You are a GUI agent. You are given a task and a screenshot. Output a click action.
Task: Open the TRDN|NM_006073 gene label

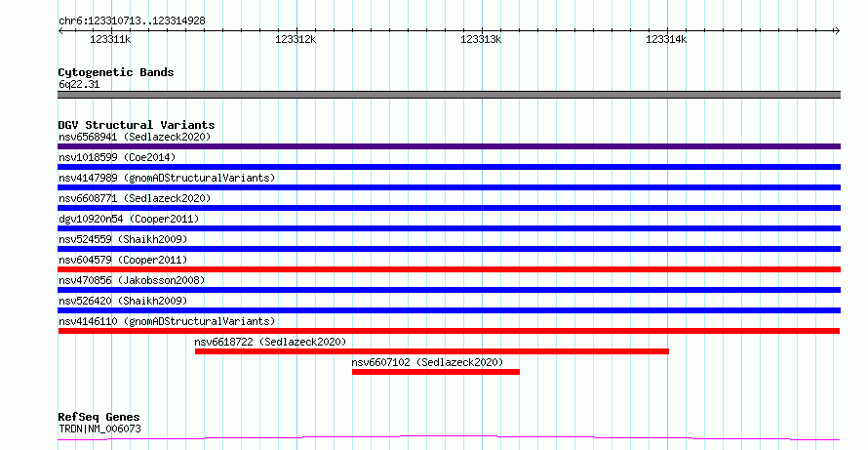[99, 429]
